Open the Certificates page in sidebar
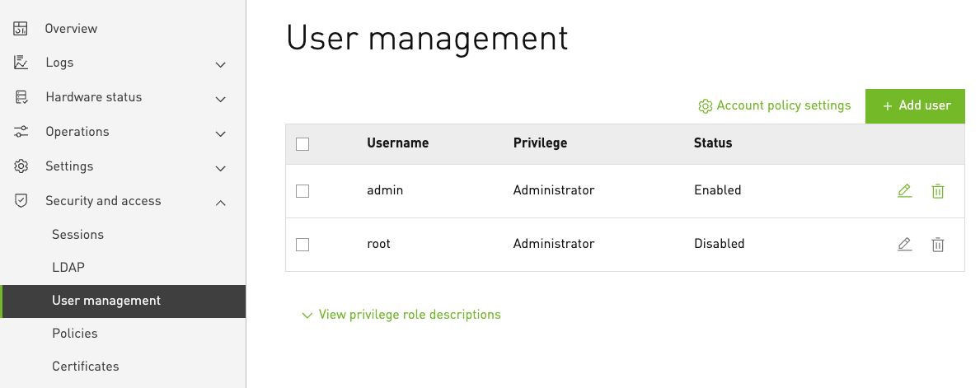Viewport: 980px width, 388px height. coord(86,367)
